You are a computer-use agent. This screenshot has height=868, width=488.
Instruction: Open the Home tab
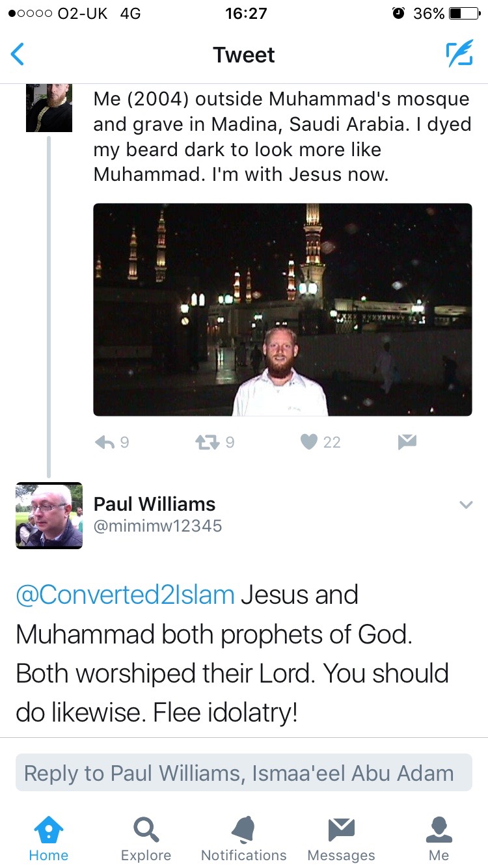click(x=49, y=839)
